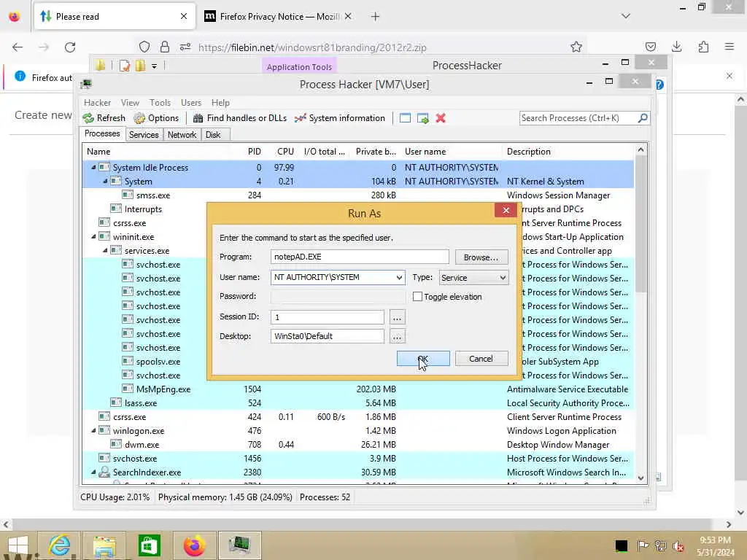Open User name dropdown in Run As
Screen dimensions: 747x560
pos(399,278)
